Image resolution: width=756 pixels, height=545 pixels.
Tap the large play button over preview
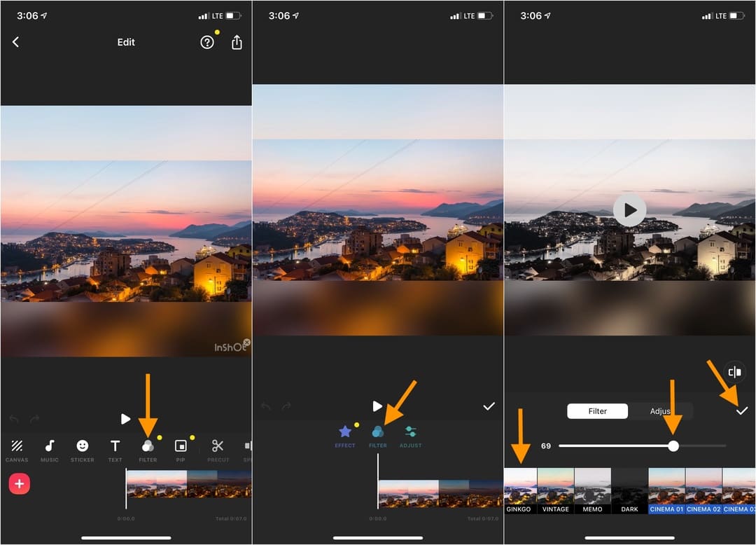[x=629, y=210]
